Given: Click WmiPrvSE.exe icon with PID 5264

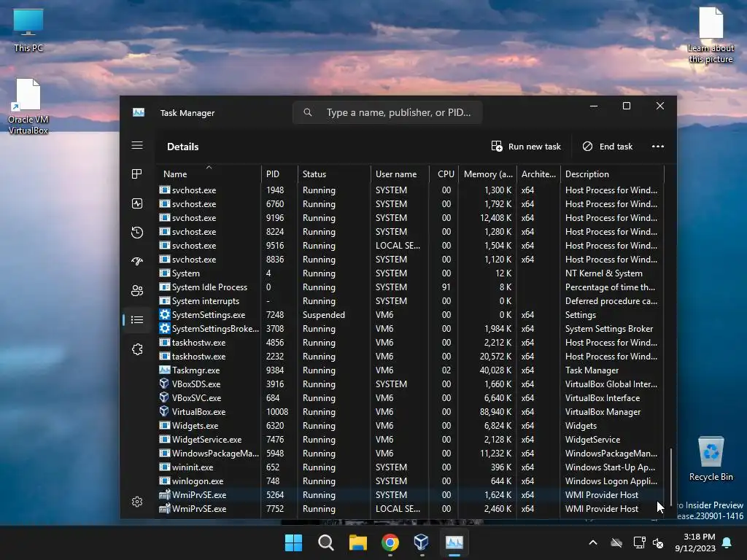Looking at the screenshot, I should pos(164,495).
